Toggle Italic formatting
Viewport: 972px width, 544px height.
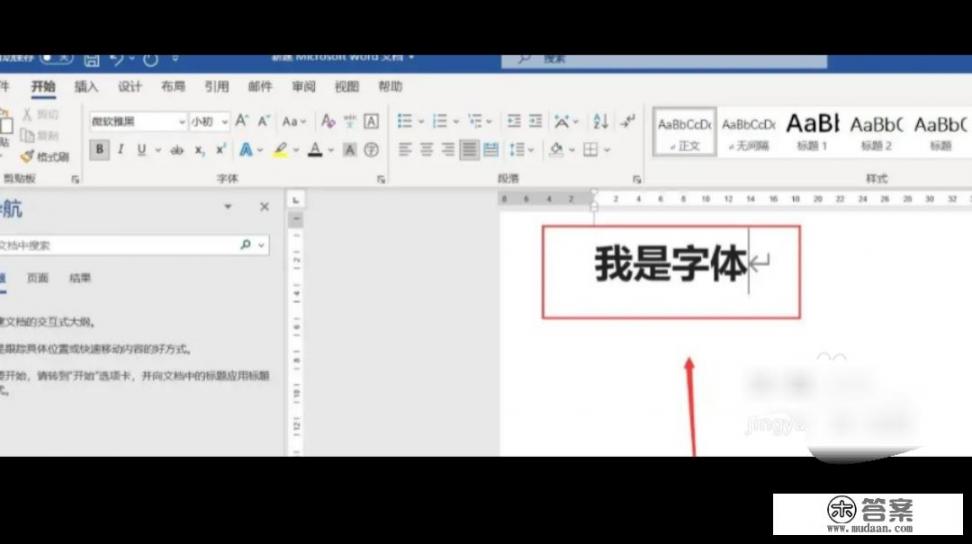[x=121, y=149]
